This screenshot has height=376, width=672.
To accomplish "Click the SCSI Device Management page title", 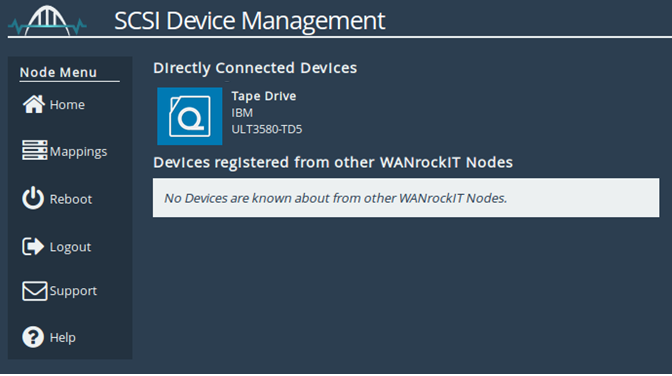I will coord(249,21).
